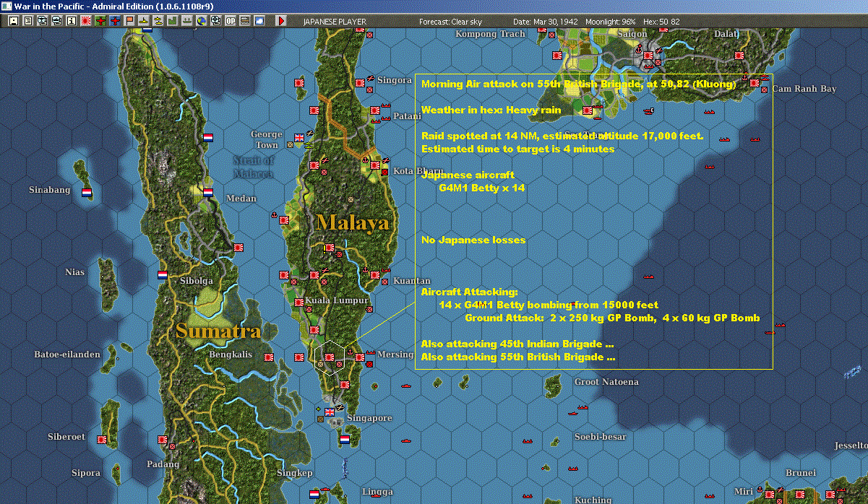The height and width of the screenshot is (504, 868).
Task: Click the 'Kompong Trach' map label
Action: [x=490, y=34]
